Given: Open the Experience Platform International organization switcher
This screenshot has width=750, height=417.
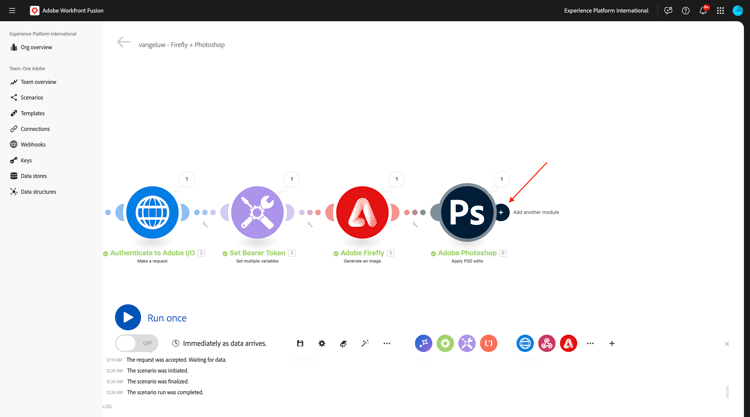Looking at the screenshot, I should [606, 11].
